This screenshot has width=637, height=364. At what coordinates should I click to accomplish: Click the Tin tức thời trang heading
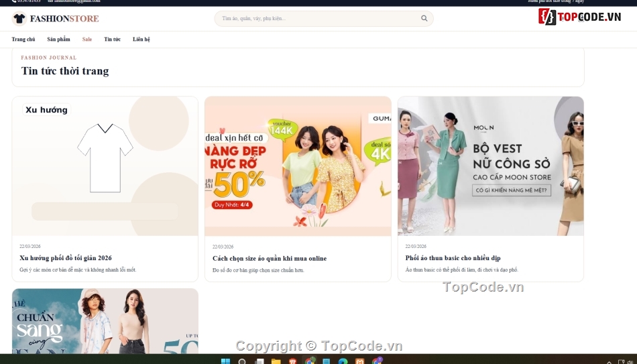click(x=65, y=71)
